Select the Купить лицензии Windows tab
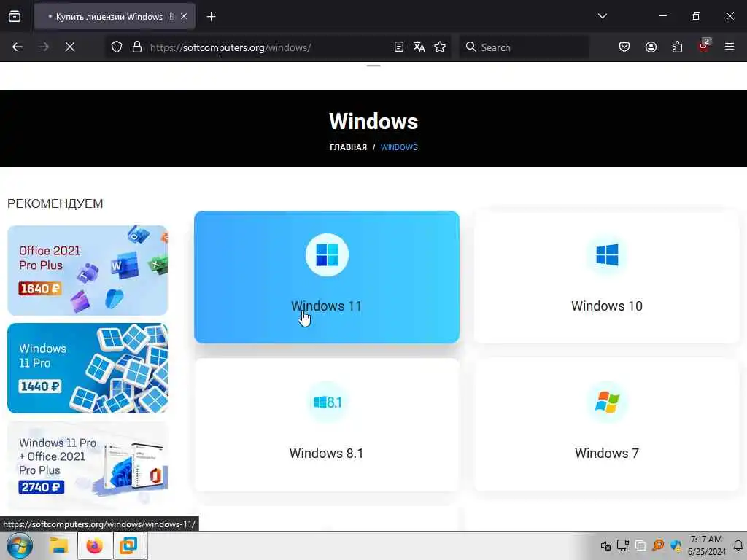Screen dimensions: 747x560 pyautogui.click(x=115, y=17)
